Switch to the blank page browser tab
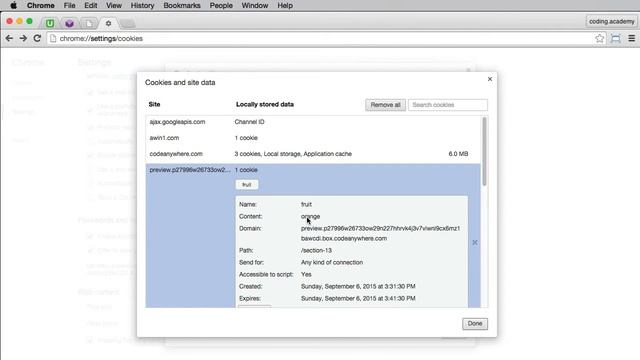640x360 pixels. click(x=89, y=23)
